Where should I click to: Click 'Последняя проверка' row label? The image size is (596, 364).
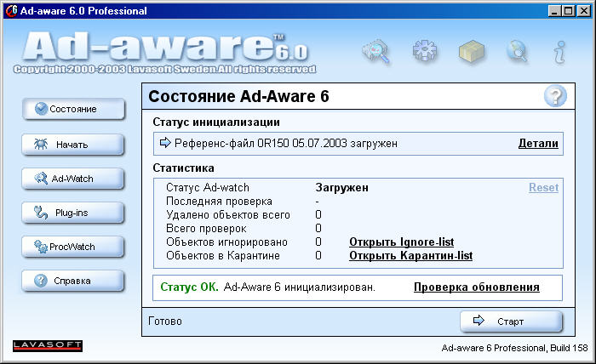click(219, 202)
